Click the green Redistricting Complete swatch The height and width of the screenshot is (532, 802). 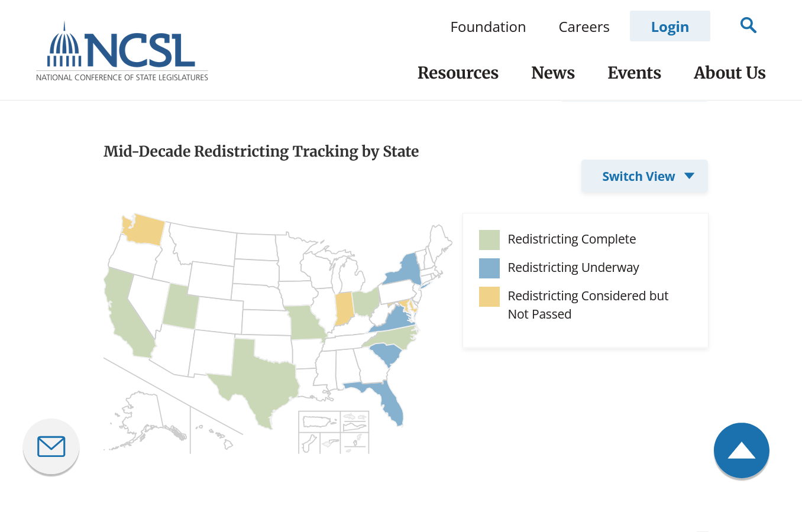point(489,239)
